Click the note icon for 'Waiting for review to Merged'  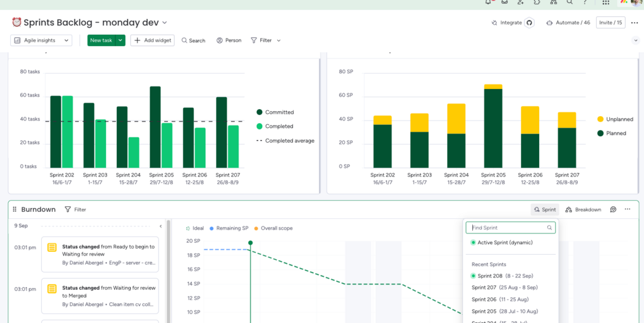(52, 288)
